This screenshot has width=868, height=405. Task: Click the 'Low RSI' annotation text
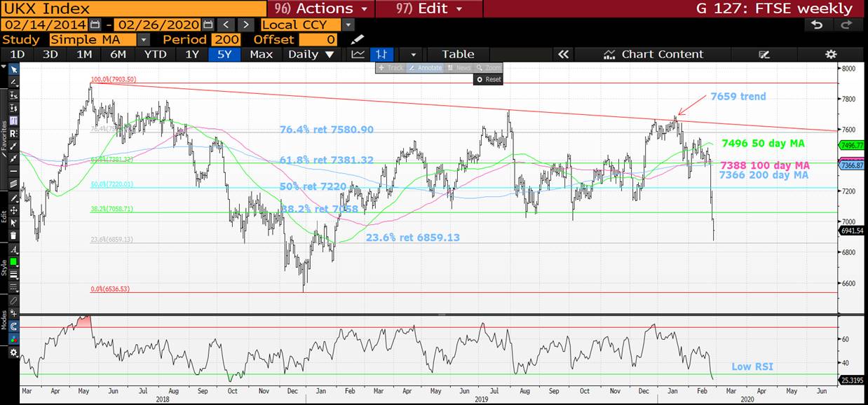[752, 366]
